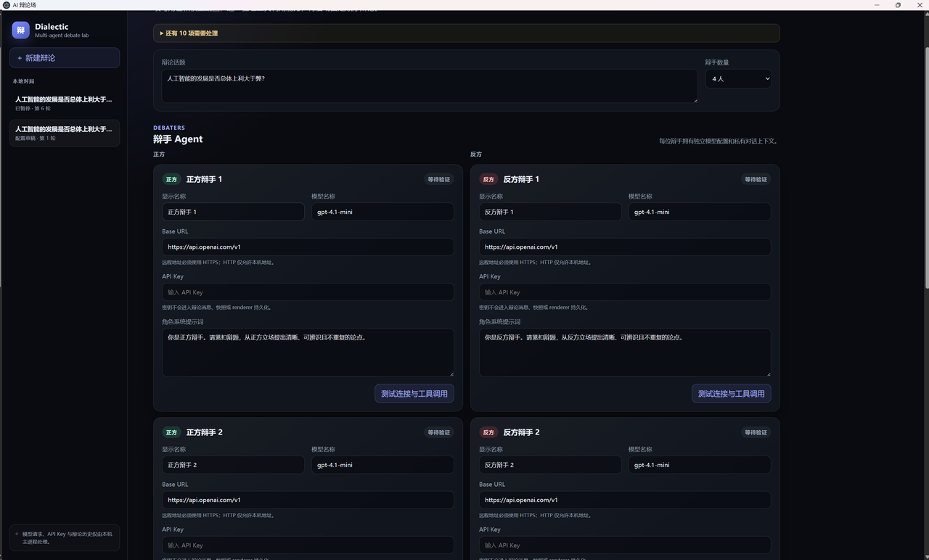Click the 等待验证 status on 正方辩手 2

[439, 432]
